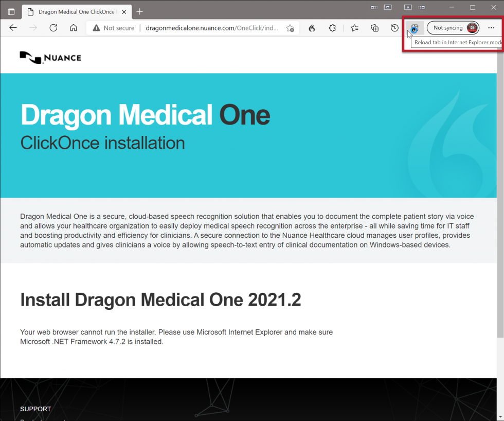
Task: Open browser History
Action: (395, 28)
